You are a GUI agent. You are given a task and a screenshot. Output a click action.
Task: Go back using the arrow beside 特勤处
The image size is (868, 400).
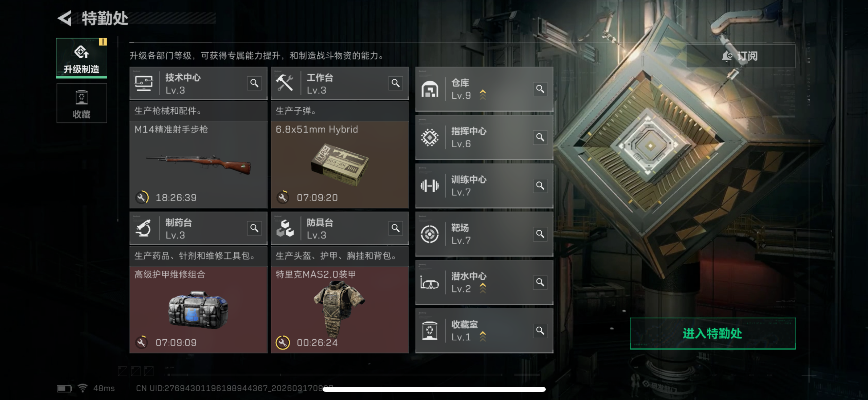click(x=65, y=18)
